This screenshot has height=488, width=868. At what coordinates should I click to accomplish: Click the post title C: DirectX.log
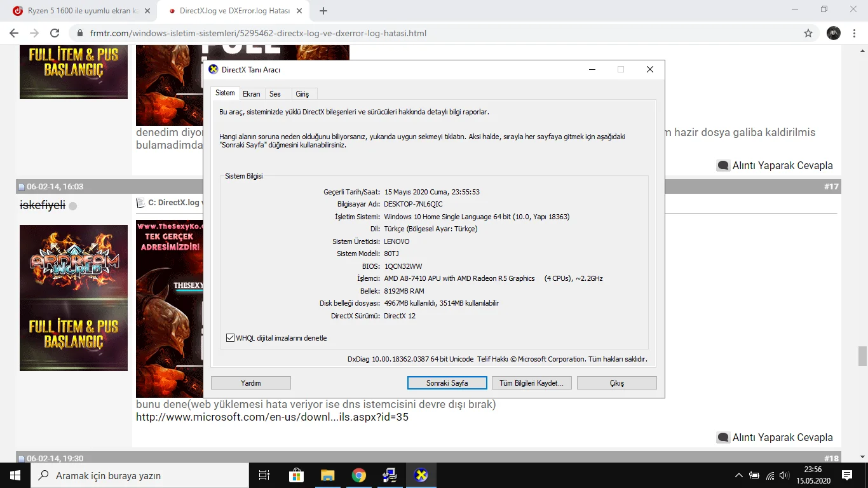click(x=174, y=203)
